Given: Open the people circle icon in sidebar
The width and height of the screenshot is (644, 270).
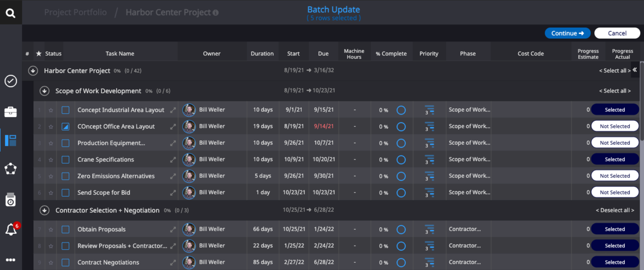Looking at the screenshot, I should [11, 169].
